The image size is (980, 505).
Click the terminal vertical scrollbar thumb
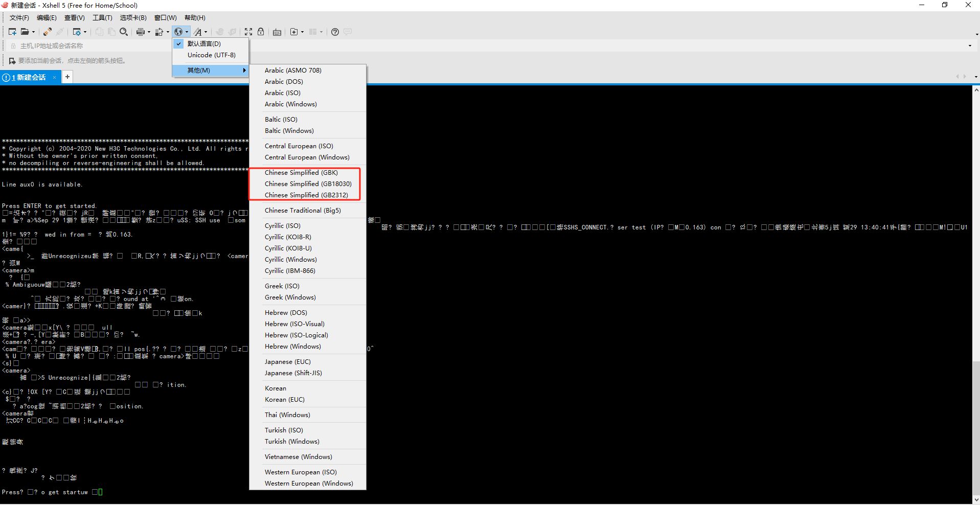(975, 427)
